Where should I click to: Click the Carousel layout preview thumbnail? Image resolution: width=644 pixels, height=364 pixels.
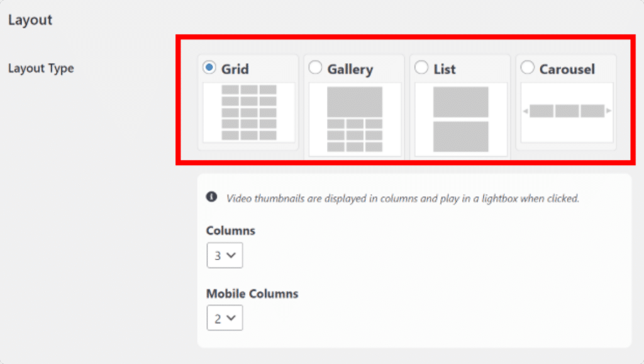565,112
